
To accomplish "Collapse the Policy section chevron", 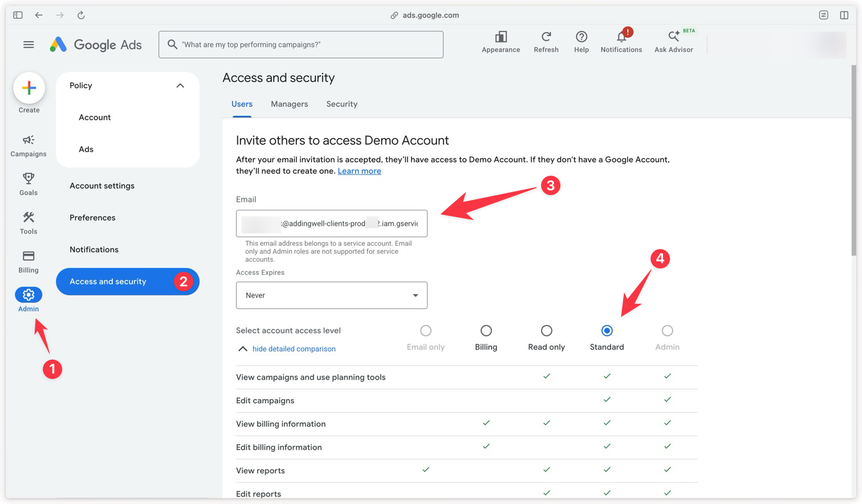I will (180, 86).
